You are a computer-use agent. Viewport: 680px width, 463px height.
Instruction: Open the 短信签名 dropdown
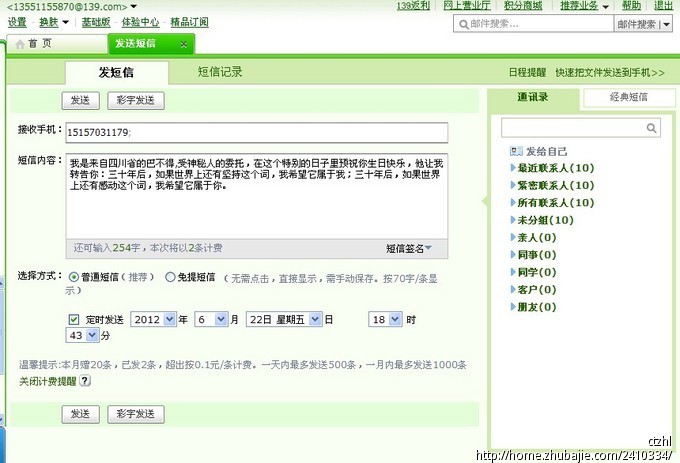click(409, 248)
